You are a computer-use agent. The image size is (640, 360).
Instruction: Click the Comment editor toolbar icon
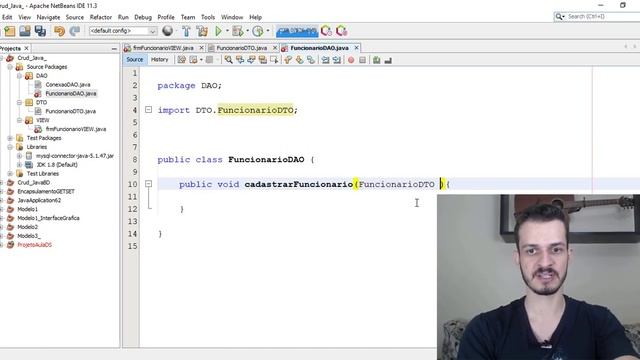tap(376, 60)
